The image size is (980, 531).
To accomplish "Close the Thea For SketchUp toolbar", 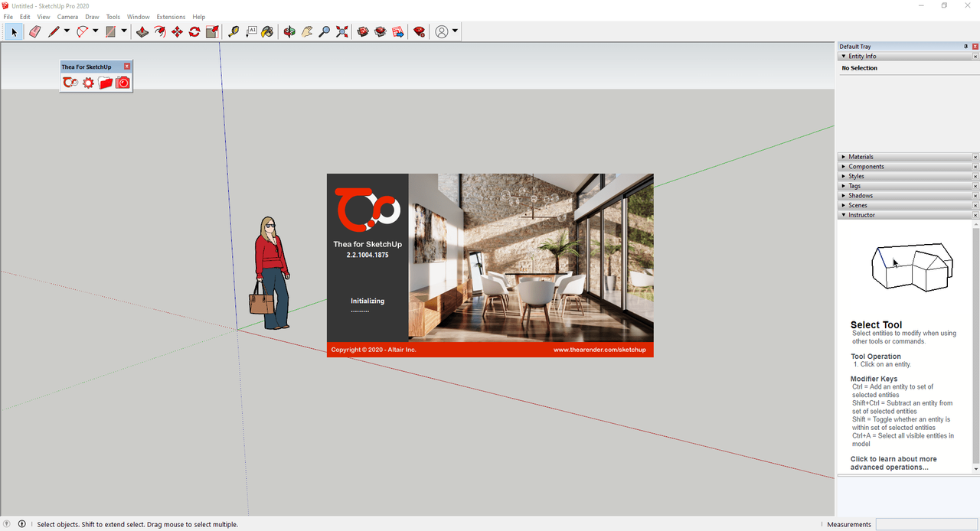I will click(127, 67).
